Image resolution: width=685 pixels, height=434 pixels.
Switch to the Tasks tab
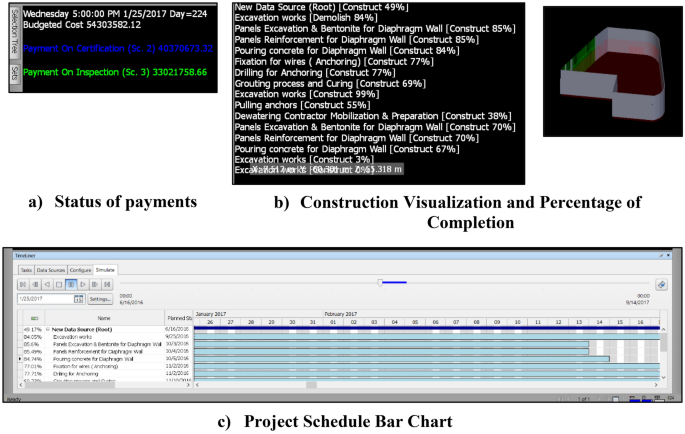tap(26, 270)
